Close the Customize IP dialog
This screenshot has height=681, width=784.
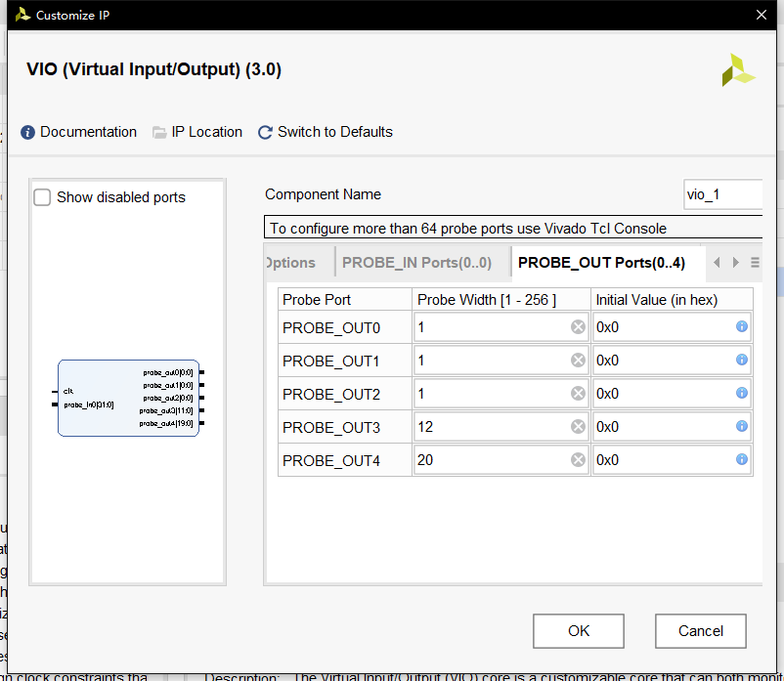click(x=762, y=15)
